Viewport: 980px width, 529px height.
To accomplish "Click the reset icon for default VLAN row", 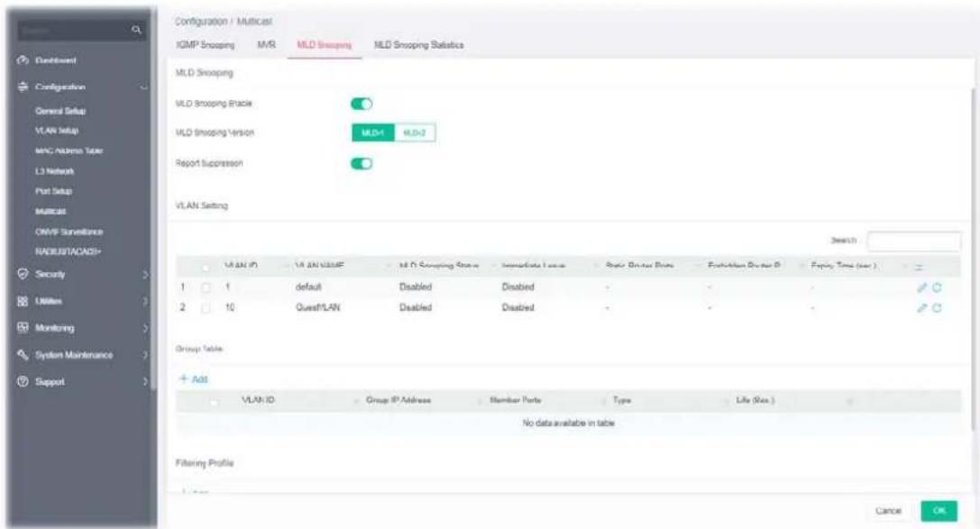I will (937, 287).
